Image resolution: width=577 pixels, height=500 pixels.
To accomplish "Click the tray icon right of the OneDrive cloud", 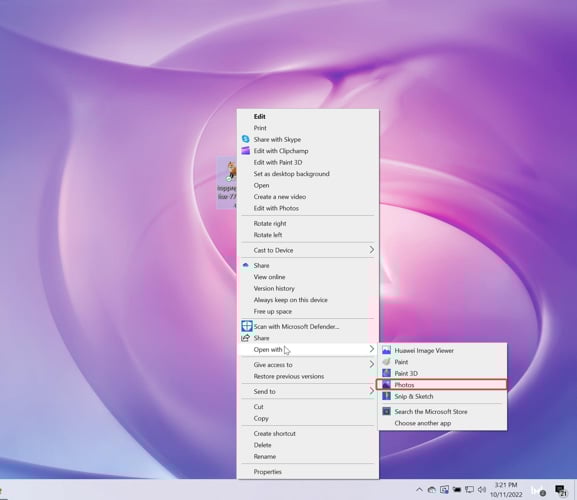I will 444,489.
